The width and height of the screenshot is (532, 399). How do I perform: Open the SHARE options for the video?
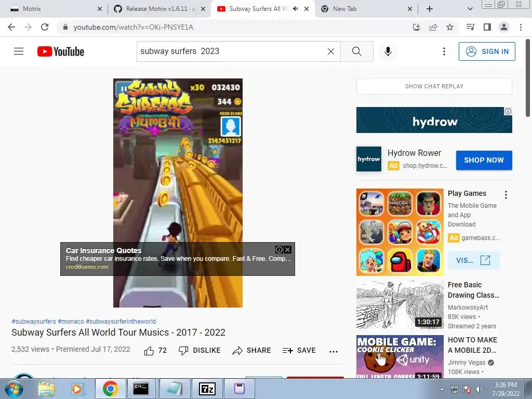click(251, 351)
